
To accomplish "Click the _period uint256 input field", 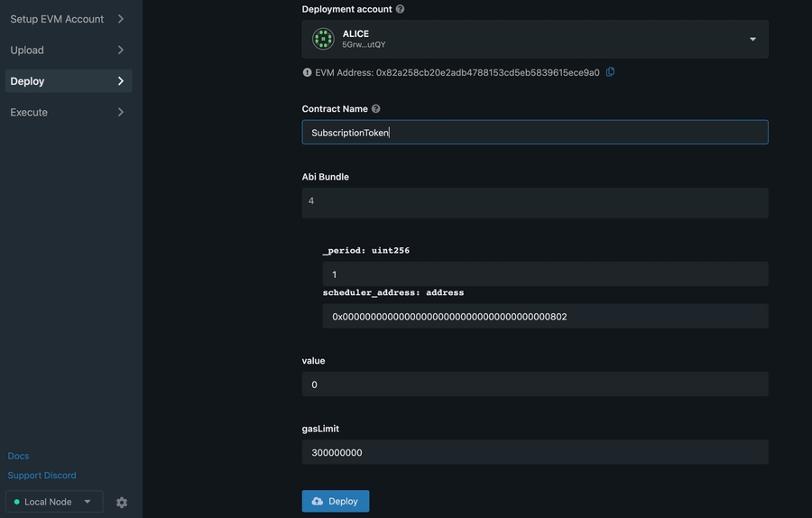I will click(544, 274).
